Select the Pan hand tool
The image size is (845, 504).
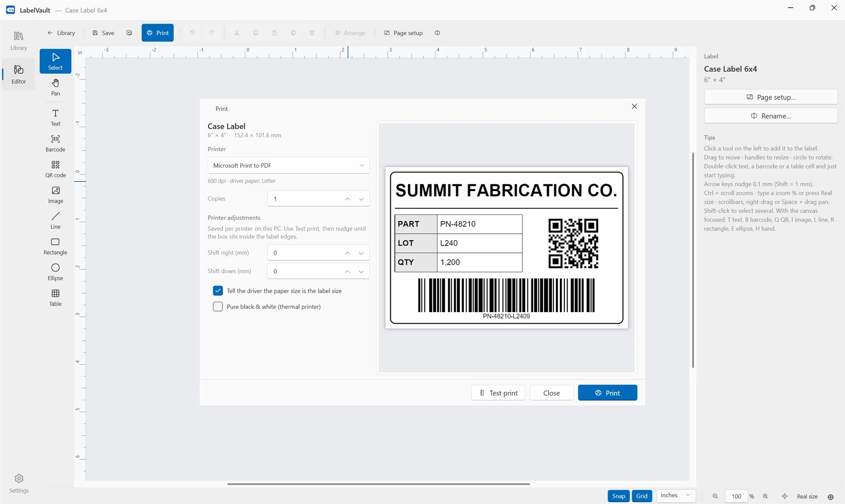(55, 87)
